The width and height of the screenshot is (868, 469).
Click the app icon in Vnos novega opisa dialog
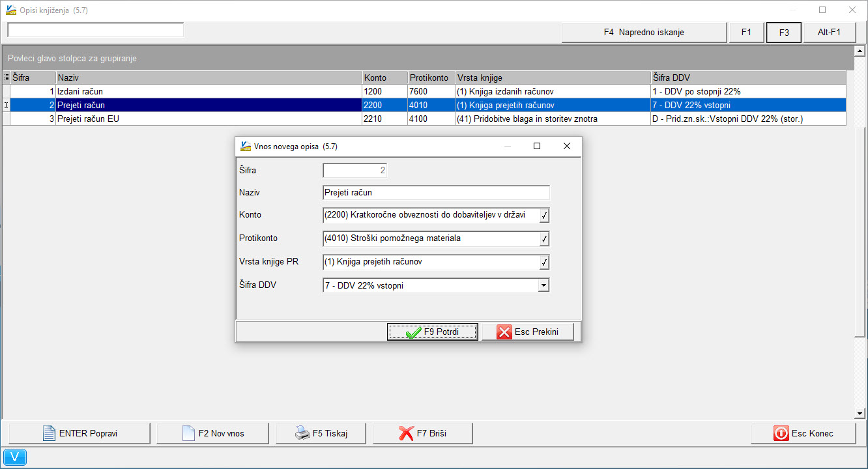[x=246, y=147]
